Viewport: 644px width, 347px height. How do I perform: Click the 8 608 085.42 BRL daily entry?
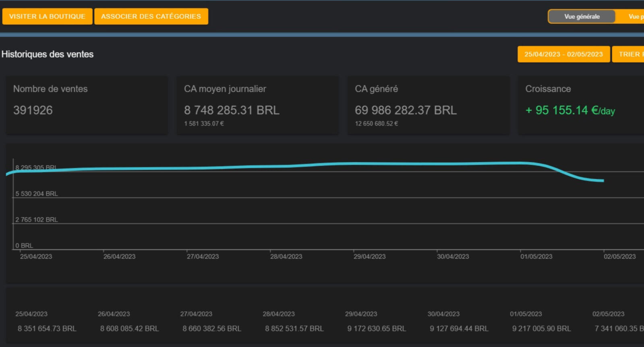[x=129, y=328]
